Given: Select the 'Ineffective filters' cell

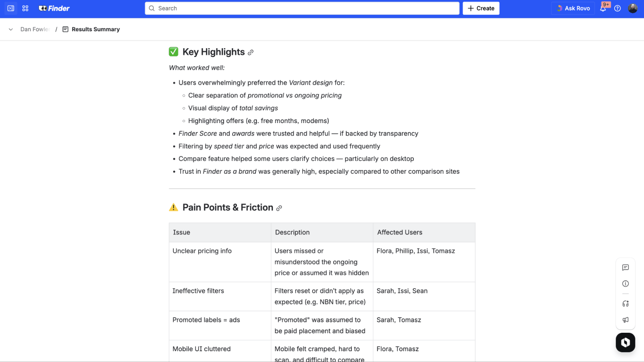Looking at the screenshot, I should click(x=220, y=296).
